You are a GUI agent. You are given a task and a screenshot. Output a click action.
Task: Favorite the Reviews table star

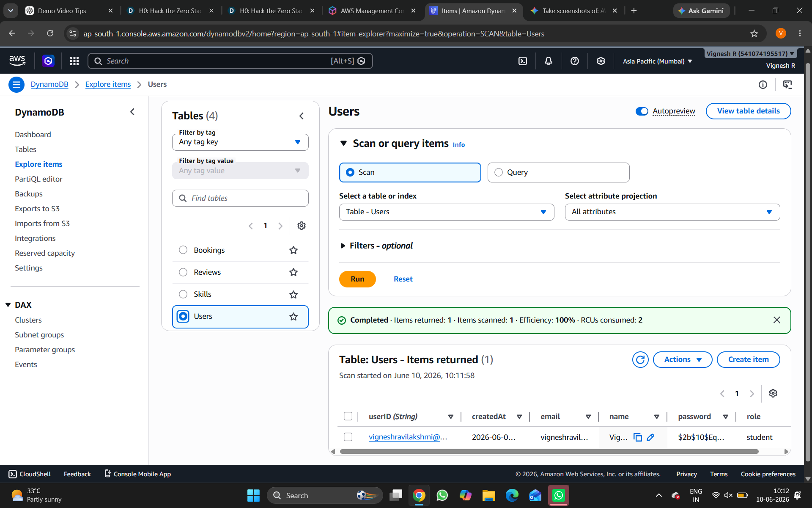pos(294,272)
